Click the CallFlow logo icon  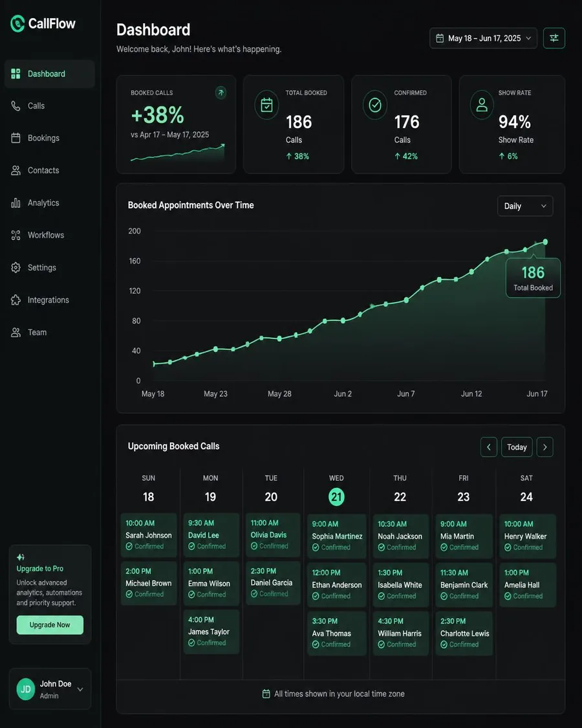pos(17,24)
